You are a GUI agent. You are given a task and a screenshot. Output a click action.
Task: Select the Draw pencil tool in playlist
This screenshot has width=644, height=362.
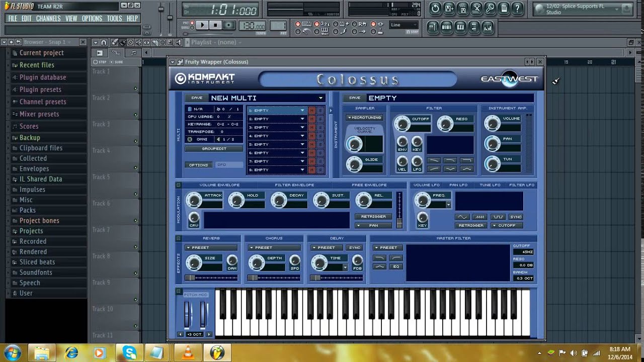pos(115,42)
